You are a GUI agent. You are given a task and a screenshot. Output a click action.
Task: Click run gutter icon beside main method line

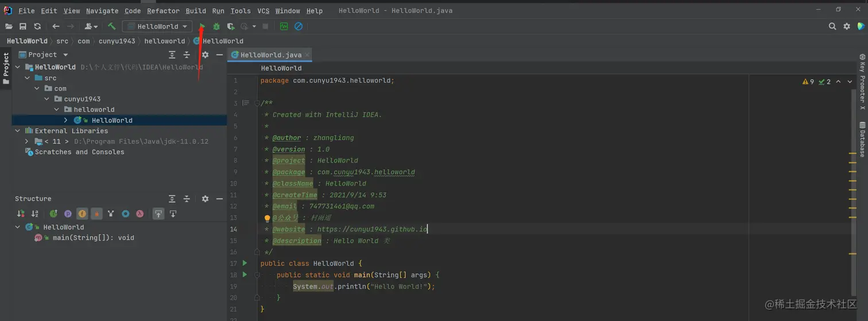click(245, 274)
